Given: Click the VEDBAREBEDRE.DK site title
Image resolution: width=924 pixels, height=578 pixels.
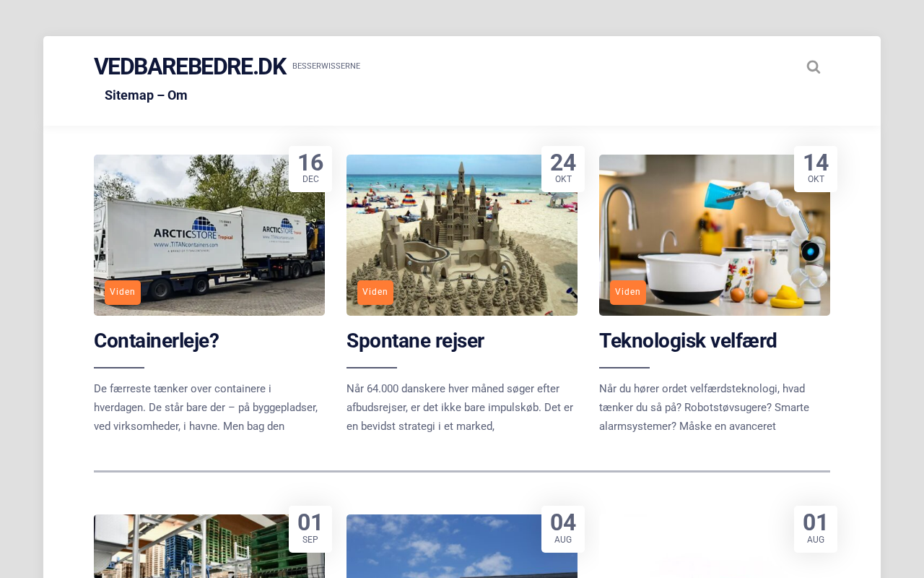Looking at the screenshot, I should (x=190, y=66).
